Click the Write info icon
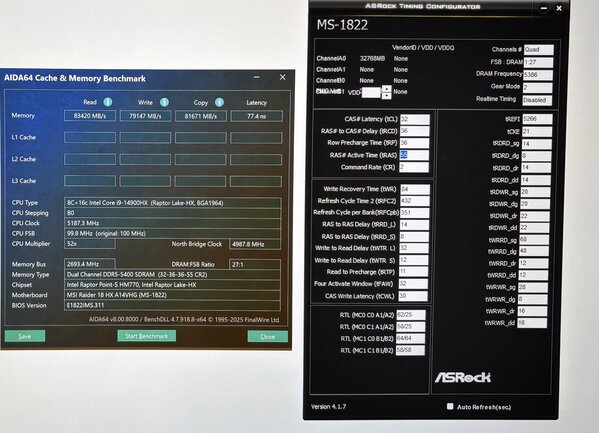 click(x=164, y=102)
